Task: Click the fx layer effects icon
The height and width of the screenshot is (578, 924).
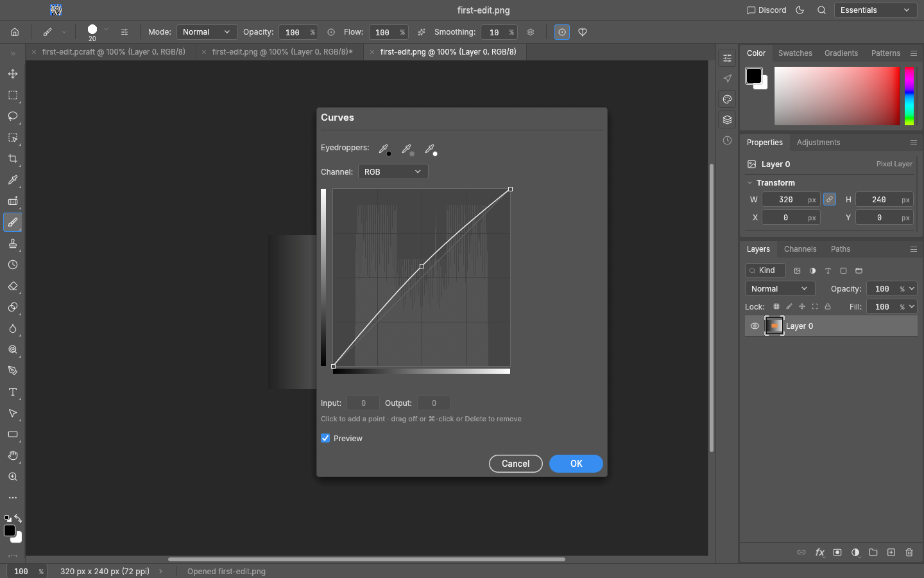Action: coord(819,552)
